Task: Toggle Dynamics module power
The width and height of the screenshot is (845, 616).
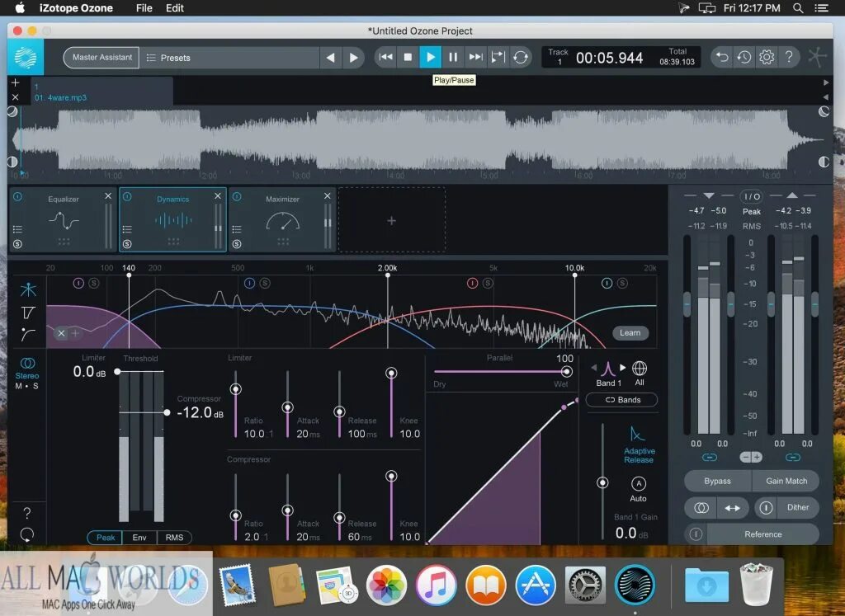Action: 127,197
